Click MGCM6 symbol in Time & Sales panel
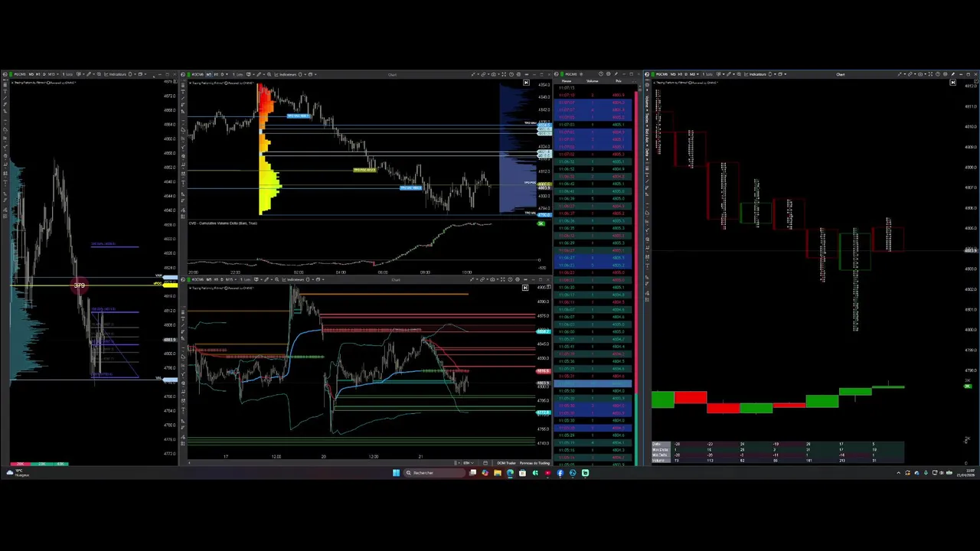This screenshot has width=980, height=551. point(571,74)
